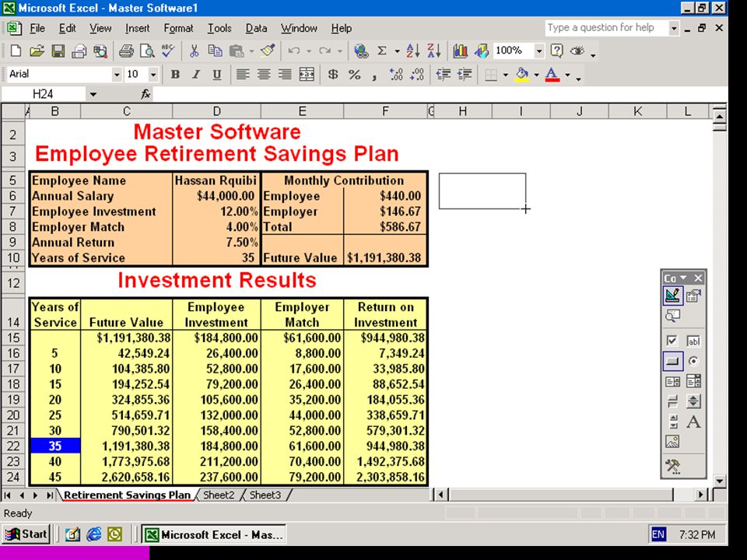
Task: Toggle Merge and Center
Action: 307,75
